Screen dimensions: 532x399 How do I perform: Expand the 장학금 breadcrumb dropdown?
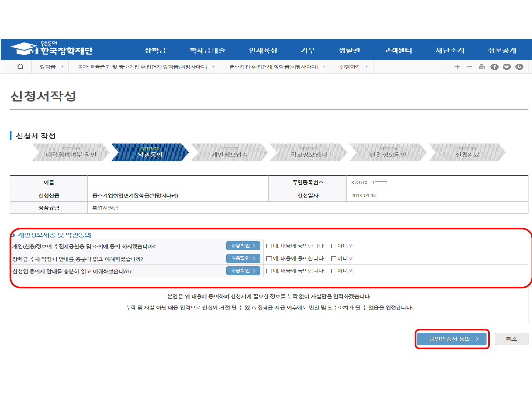click(x=51, y=66)
